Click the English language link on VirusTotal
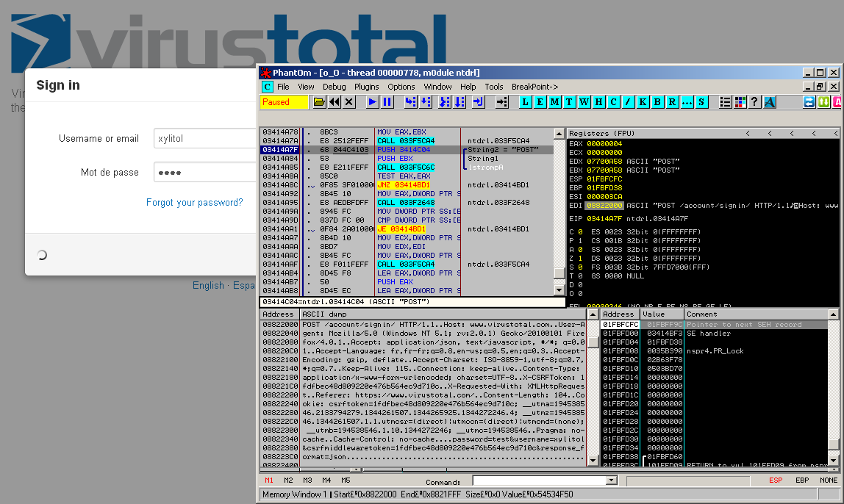The image size is (844, 504). 208,285
